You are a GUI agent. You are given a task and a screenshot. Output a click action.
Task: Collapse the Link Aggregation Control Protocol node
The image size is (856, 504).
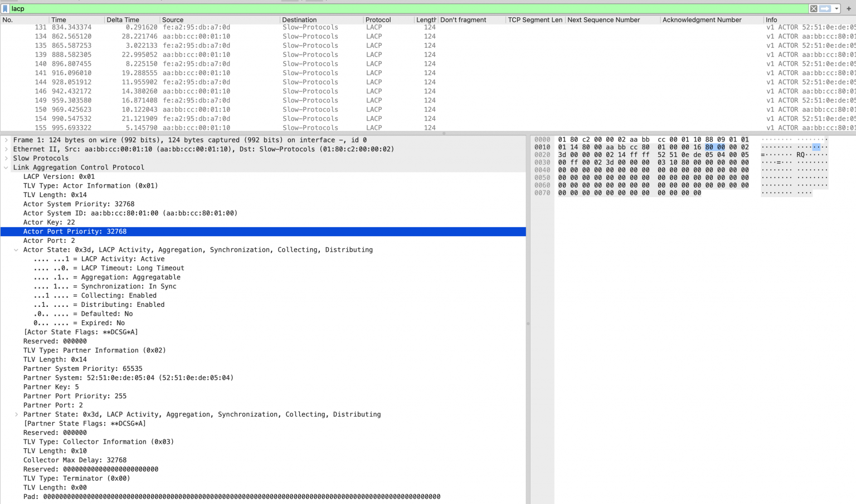6,168
